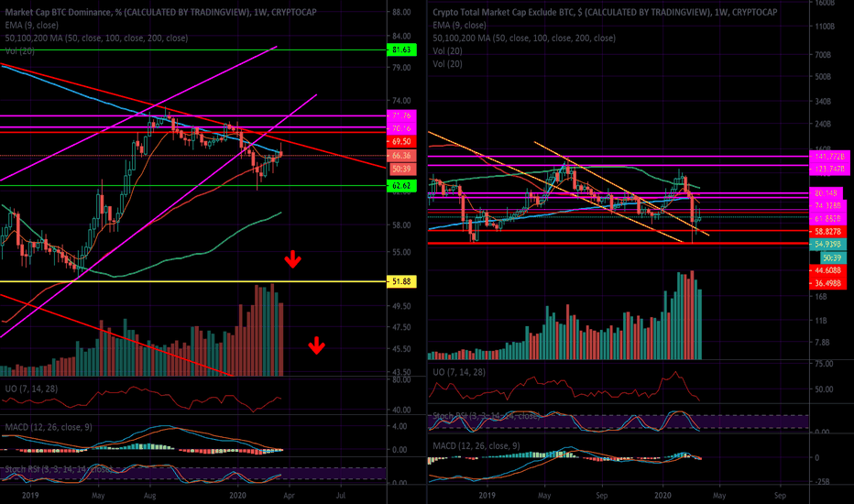Viewport: 854px width, 504px height.
Task: Click the Crypto Total Market Cap Exclude BTC title
Action: click(x=605, y=12)
